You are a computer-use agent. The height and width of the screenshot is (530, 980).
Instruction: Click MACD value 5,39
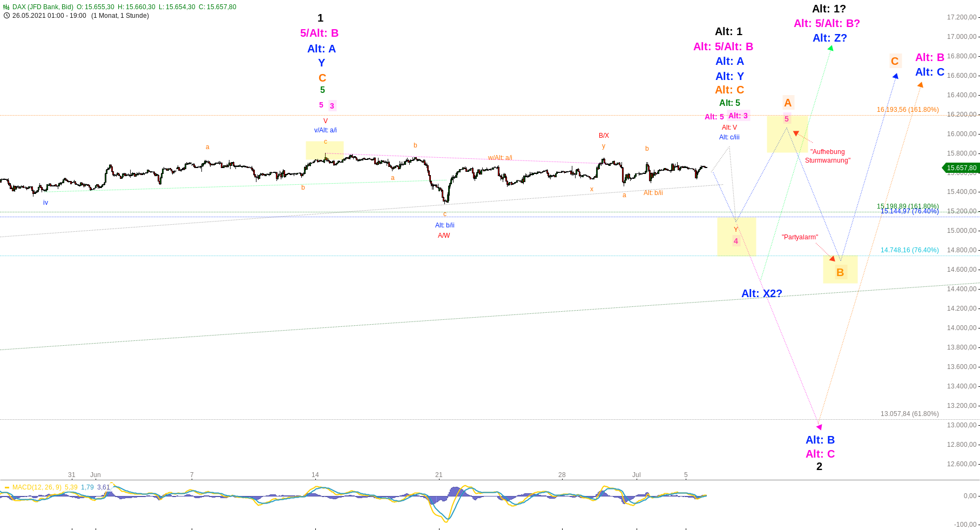click(x=71, y=487)
